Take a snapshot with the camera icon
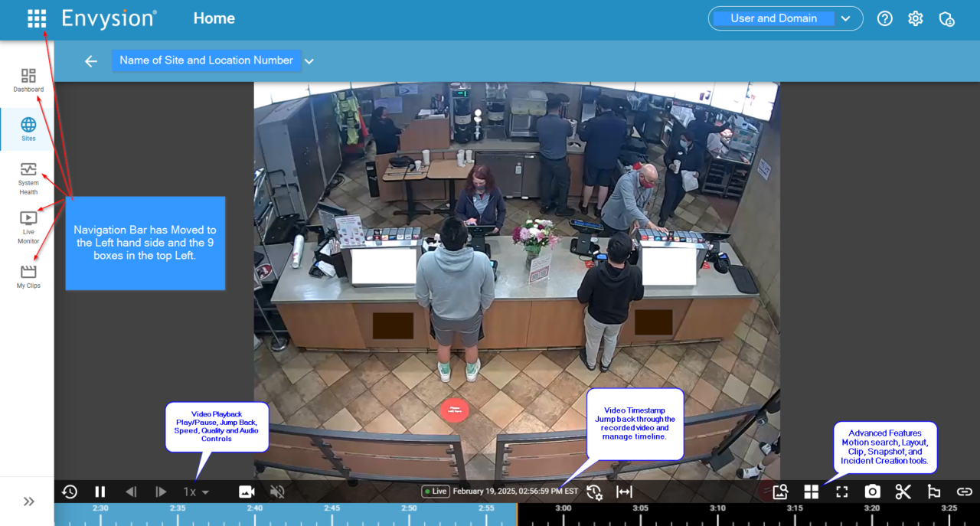The width and height of the screenshot is (980, 526). point(873,492)
